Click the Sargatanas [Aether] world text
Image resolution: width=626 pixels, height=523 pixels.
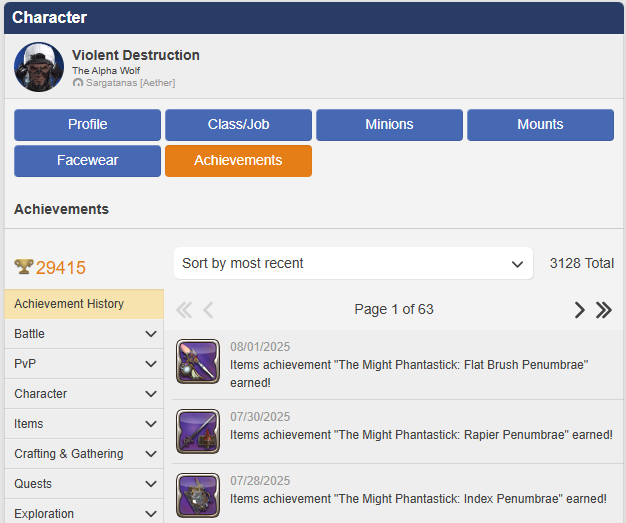(x=131, y=83)
